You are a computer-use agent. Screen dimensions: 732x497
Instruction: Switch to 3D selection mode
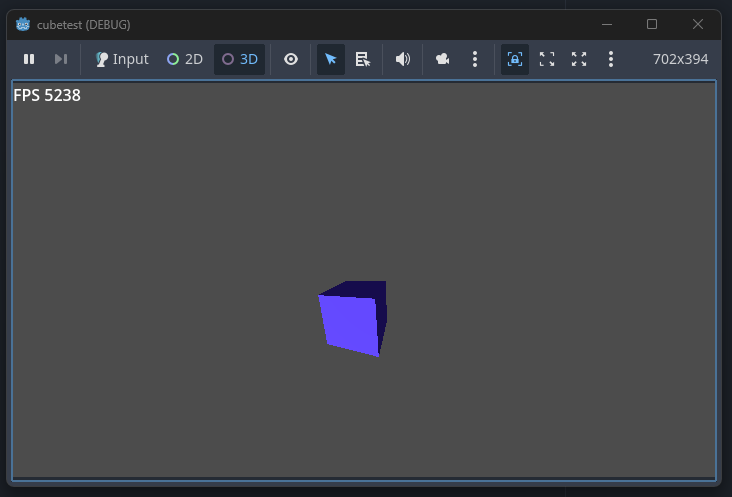point(239,59)
